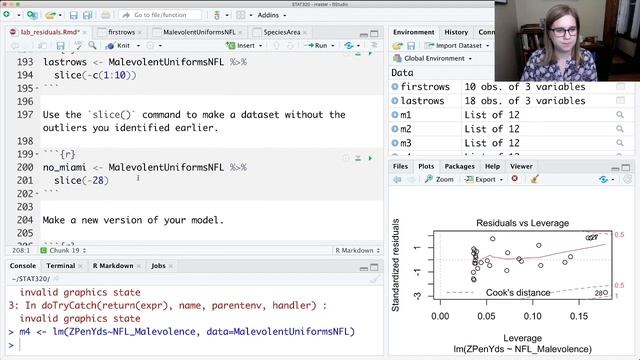Open the workspace panes layout grid icon
The image size is (640, 360).
tap(240, 15)
